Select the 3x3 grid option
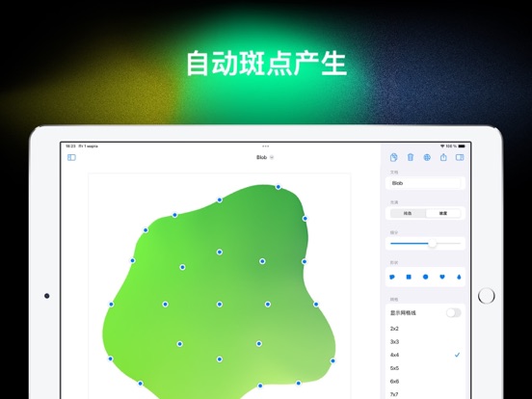 (x=425, y=342)
